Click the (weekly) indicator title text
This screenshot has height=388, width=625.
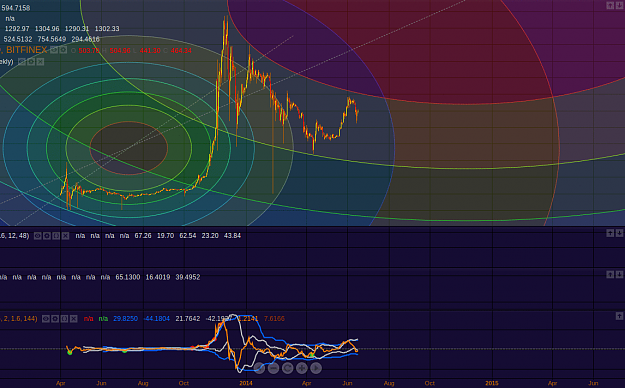coord(7,62)
